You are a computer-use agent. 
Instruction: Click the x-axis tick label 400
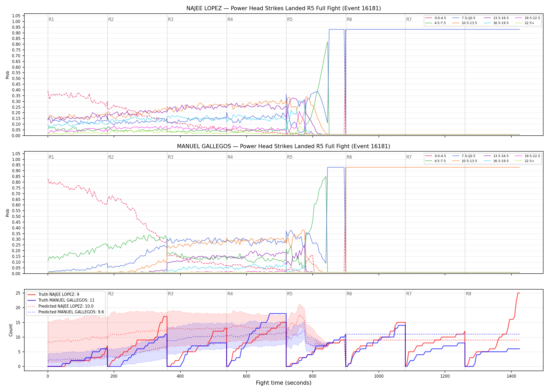[x=180, y=376]
